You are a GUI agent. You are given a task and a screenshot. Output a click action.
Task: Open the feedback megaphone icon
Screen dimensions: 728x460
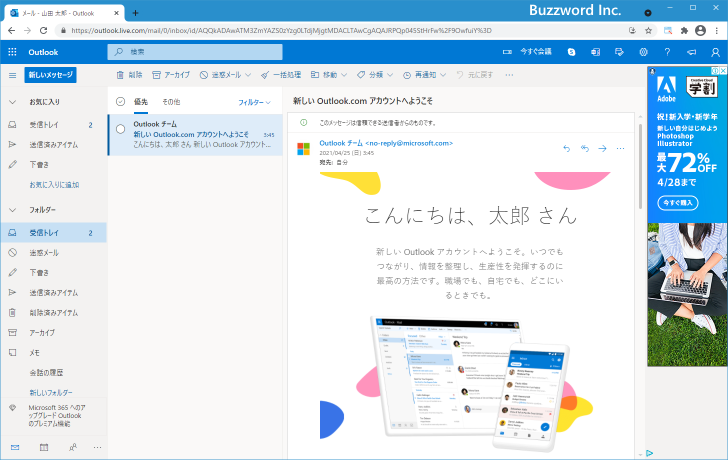pos(691,52)
